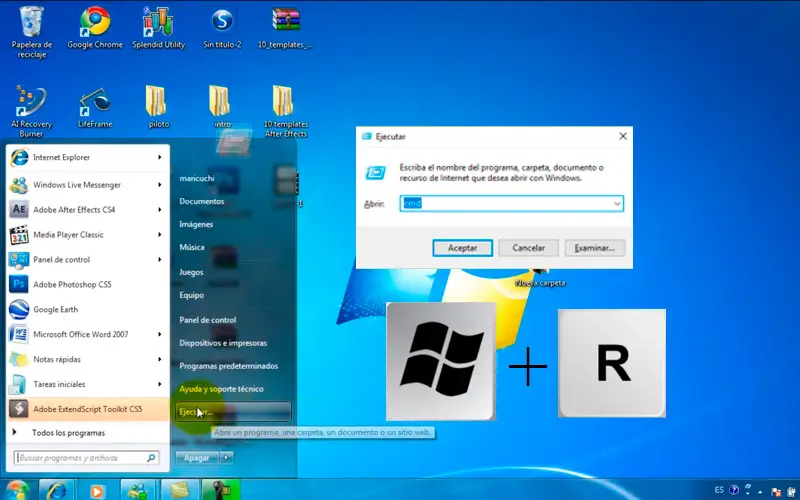800x500 pixels.
Task: Click the help icon in system tray
Action: 734,490
